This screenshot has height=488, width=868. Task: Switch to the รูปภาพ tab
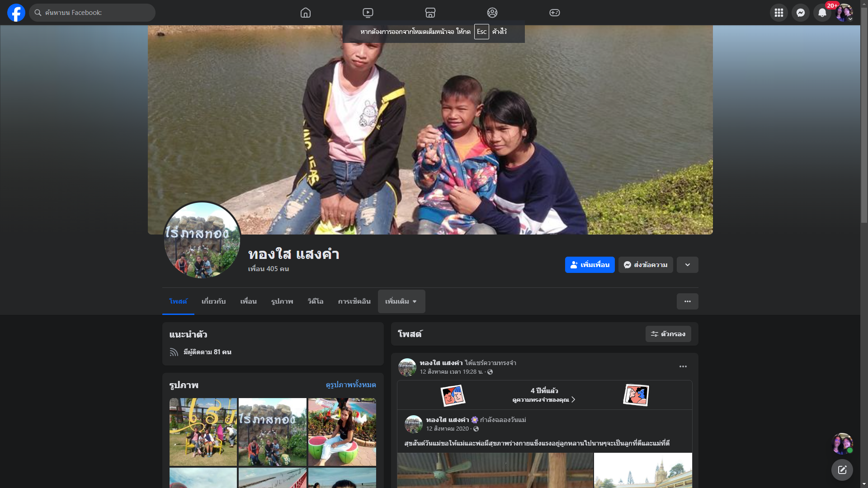coord(282,301)
